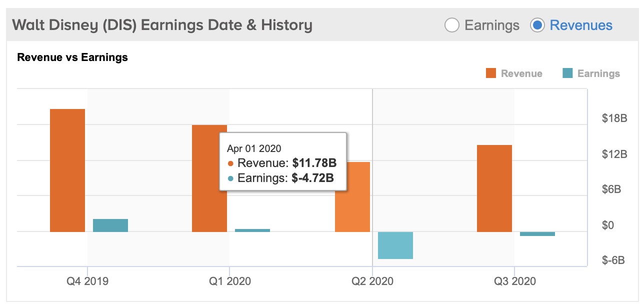Click the Walt Disney Earnings Date & History heading

point(162,25)
